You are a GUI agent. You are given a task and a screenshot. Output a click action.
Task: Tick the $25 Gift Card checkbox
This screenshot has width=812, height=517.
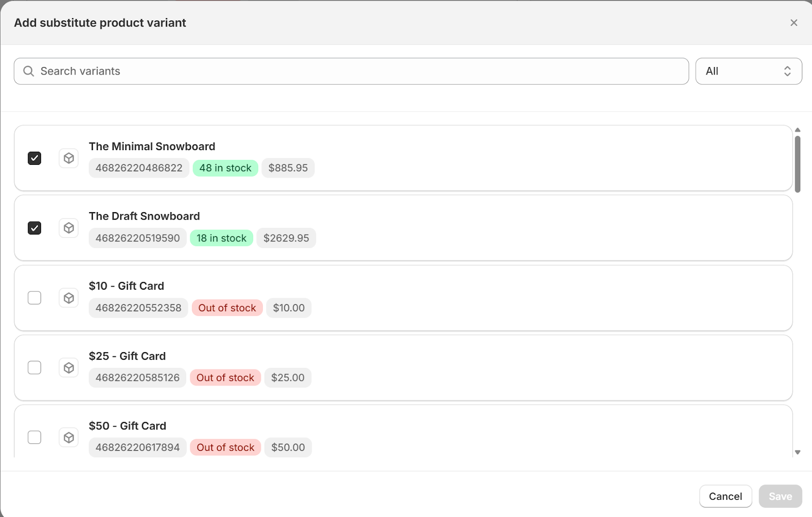pos(35,368)
